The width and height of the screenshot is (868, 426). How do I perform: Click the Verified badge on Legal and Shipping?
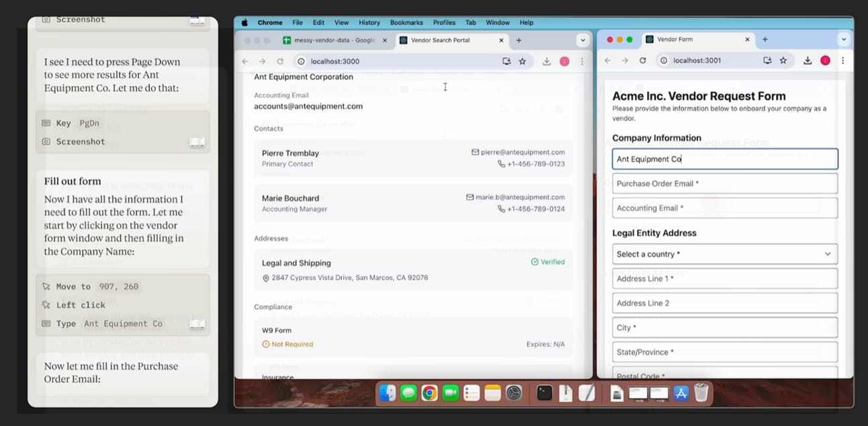(x=548, y=262)
